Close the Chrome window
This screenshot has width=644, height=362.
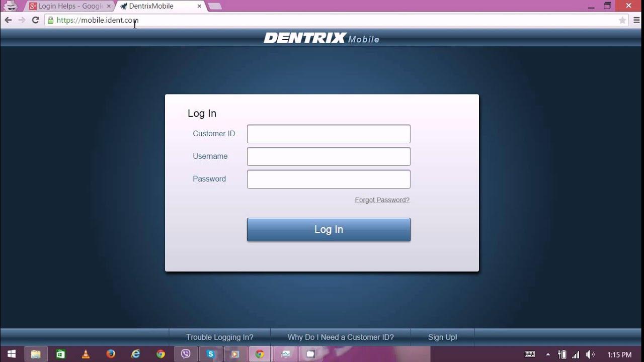click(x=629, y=6)
